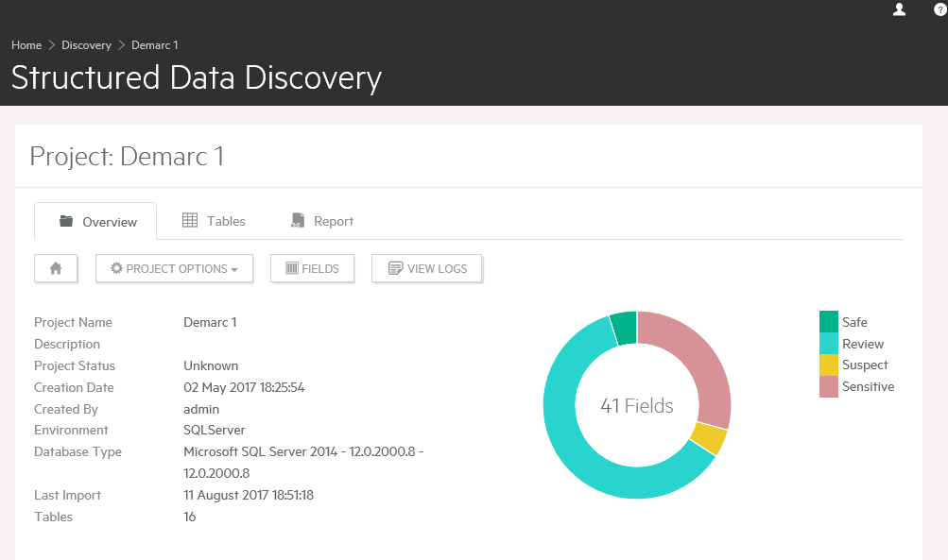Screen dimensions: 948x560
Task: Go to Home breadcrumb link
Action: point(26,45)
